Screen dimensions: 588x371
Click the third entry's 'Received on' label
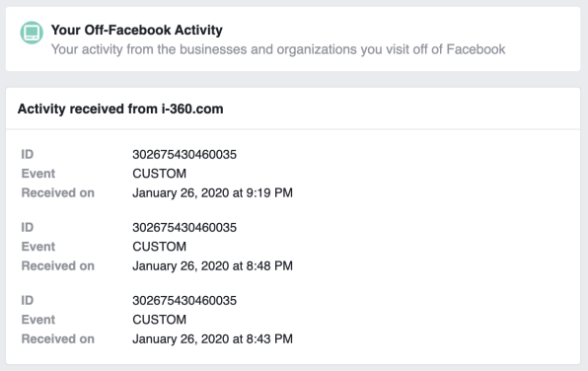click(58, 339)
